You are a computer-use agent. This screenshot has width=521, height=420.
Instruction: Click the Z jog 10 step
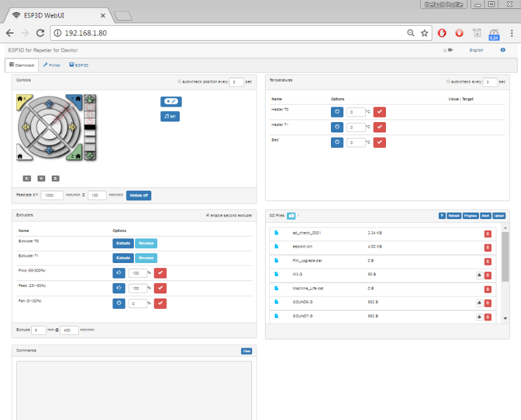pos(90,107)
